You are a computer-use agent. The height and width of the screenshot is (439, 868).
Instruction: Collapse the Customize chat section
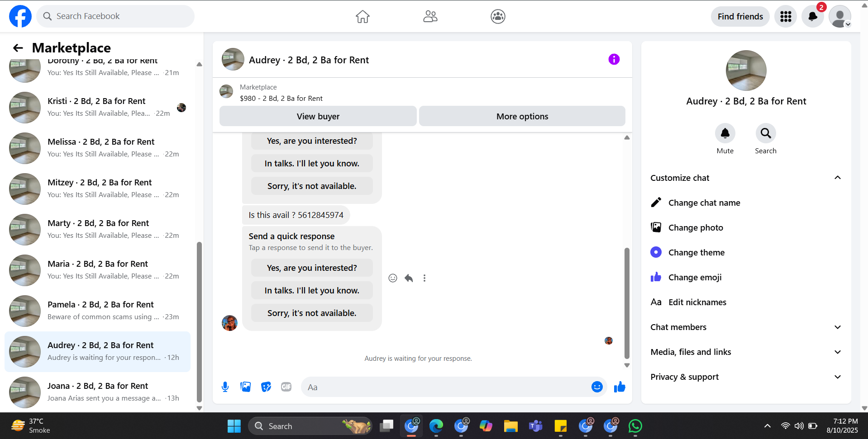746,178
